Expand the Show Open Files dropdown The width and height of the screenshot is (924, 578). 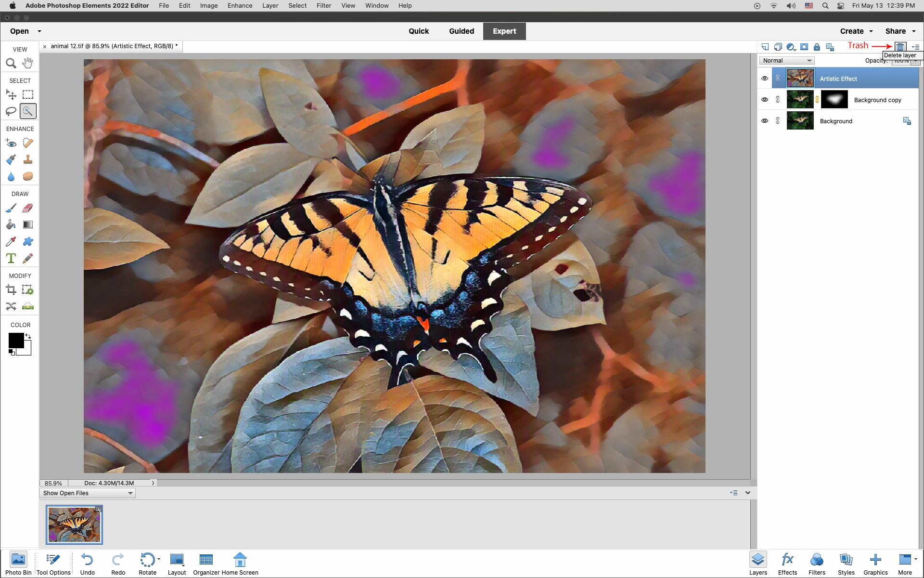pos(87,493)
